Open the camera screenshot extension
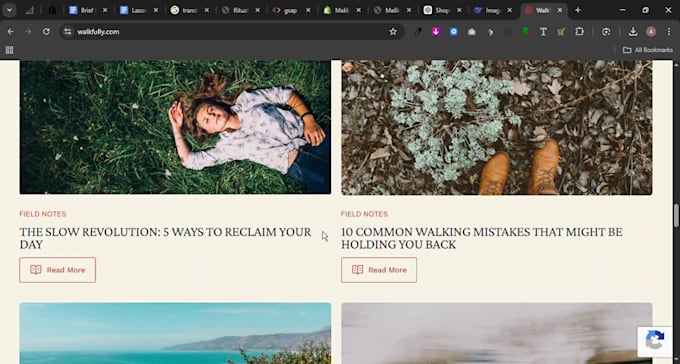The height and width of the screenshot is (364, 680). coord(472,32)
